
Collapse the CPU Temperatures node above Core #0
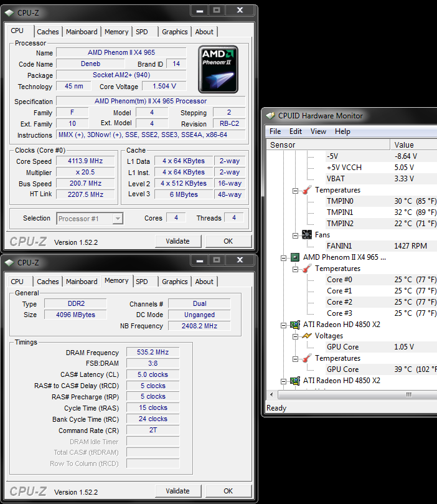(x=295, y=269)
